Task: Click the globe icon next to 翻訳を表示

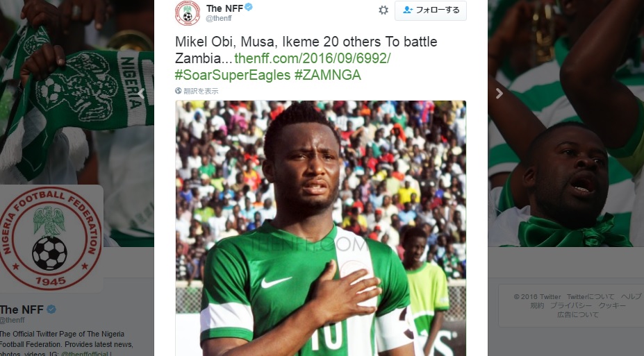Action: pos(179,91)
